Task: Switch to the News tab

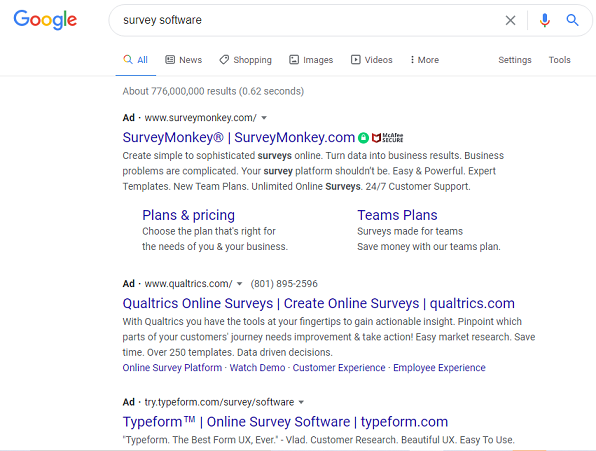Action: [x=184, y=60]
